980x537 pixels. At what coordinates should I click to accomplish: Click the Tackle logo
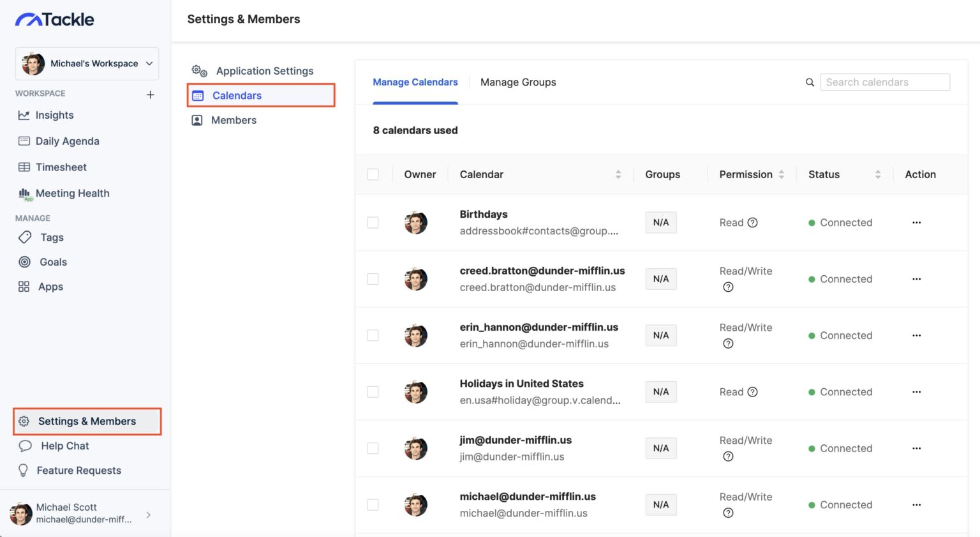click(x=55, y=19)
